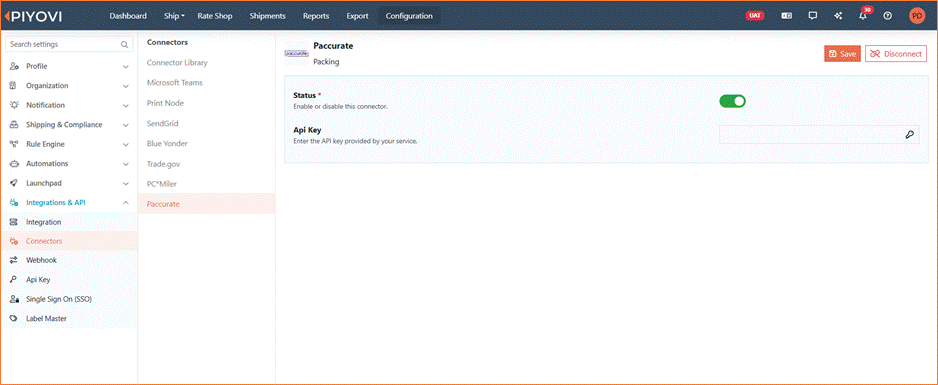Image resolution: width=938 pixels, height=385 pixels.
Task: Click the Automations robot icon
Action: click(x=14, y=164)
